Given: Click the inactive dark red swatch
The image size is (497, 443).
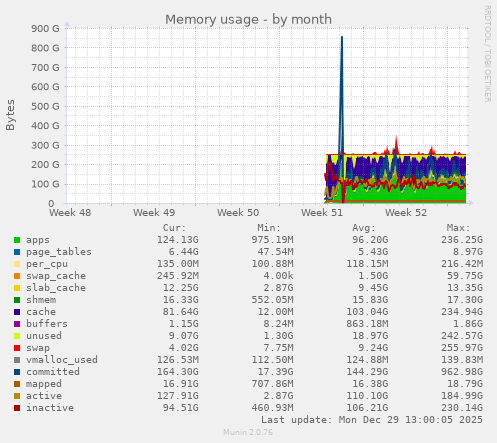Looking at the screenshot, I should (17, 408).
